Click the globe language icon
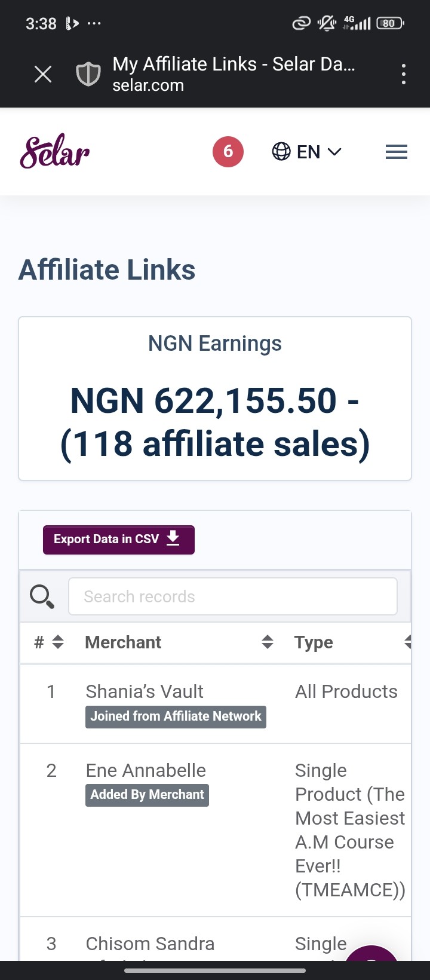The image size is (430, 980). 281,152
